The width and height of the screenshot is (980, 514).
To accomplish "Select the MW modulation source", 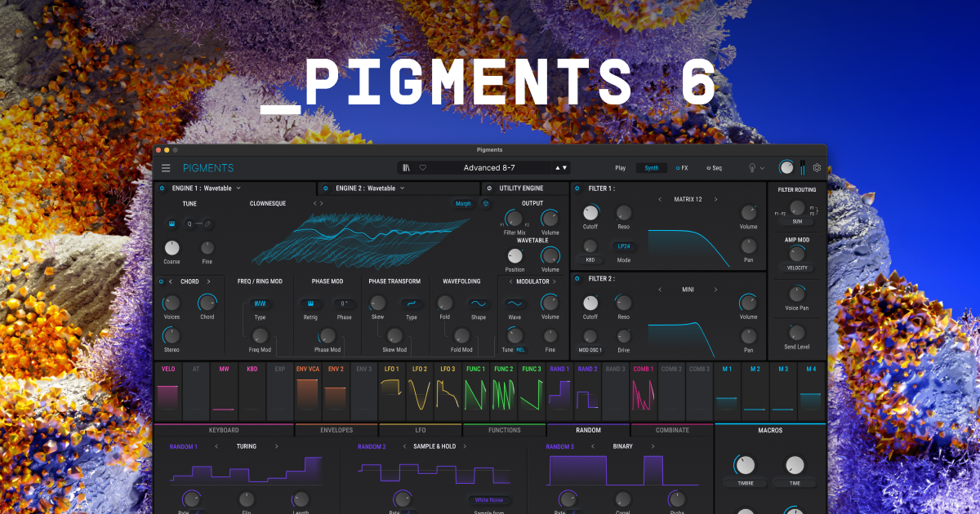I will 224,391.
